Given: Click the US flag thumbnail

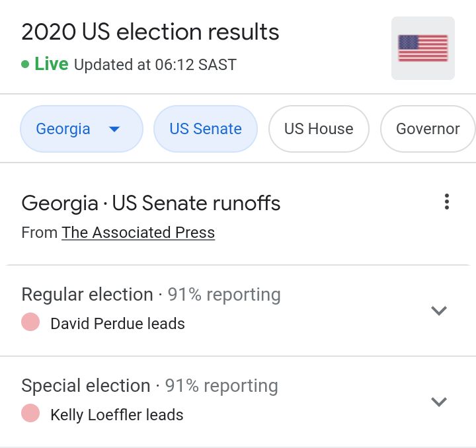Looking at the screenshot, I should tap(422, 48).
